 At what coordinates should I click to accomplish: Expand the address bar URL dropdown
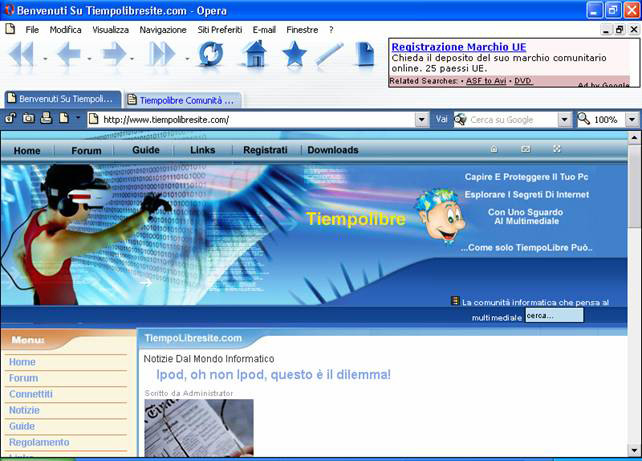(x=422, y=120)
